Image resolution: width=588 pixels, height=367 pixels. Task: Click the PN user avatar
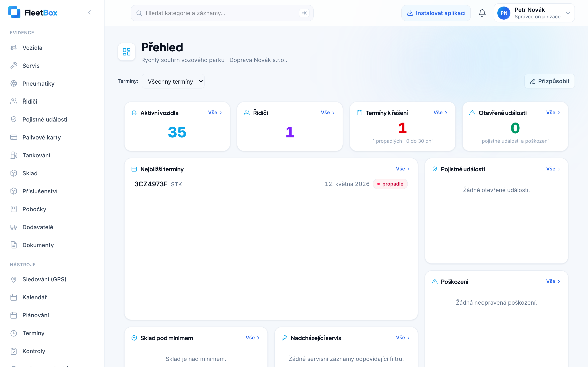point(504,13)
